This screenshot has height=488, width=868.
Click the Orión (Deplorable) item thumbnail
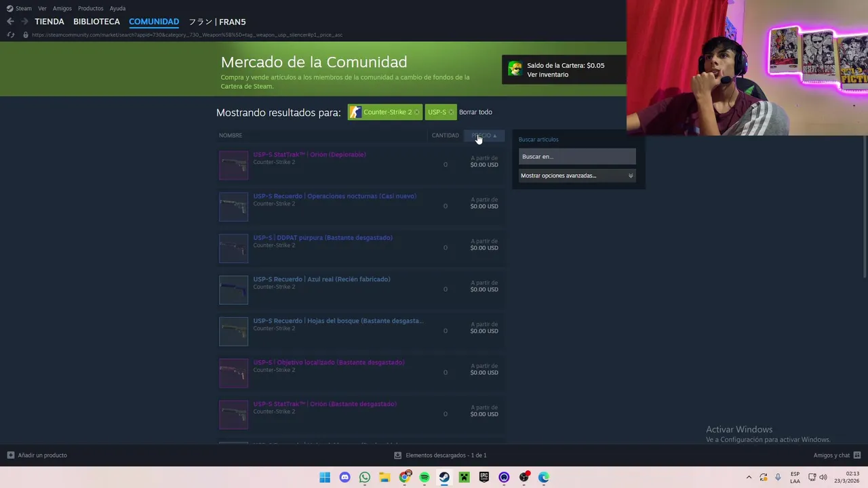233,165
